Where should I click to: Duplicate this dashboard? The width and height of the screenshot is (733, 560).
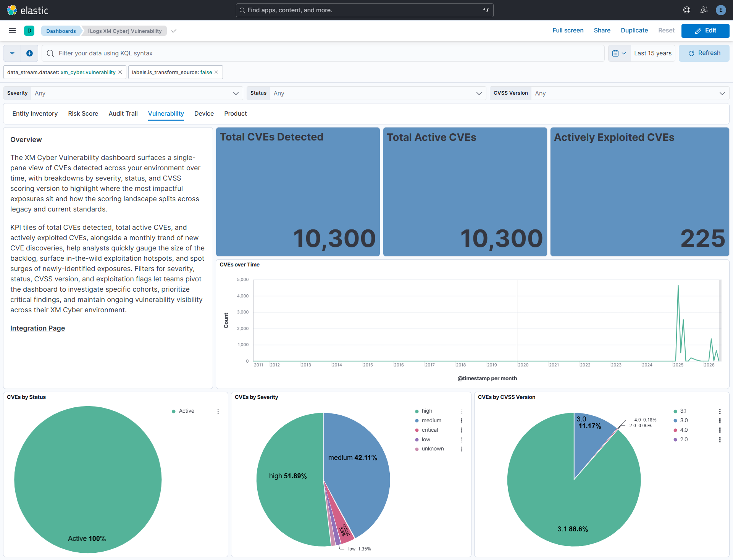(x=634, y=31)
